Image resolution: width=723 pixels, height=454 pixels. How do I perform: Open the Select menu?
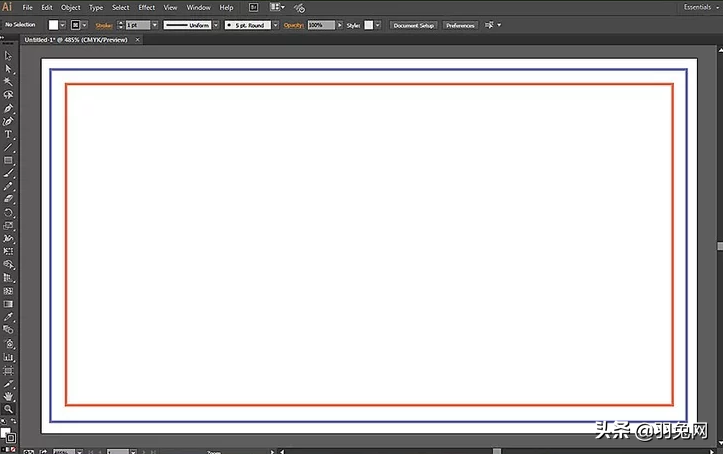click(x=121, y=7)
